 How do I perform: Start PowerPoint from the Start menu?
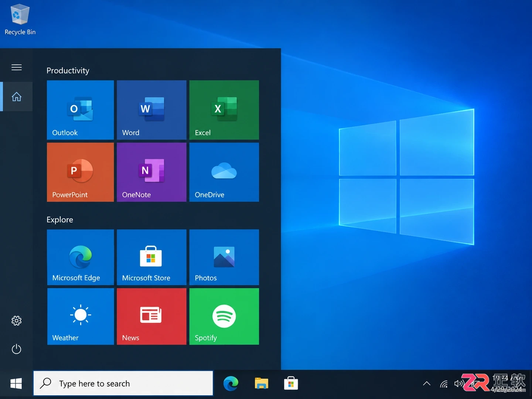[x=80, y=172]
